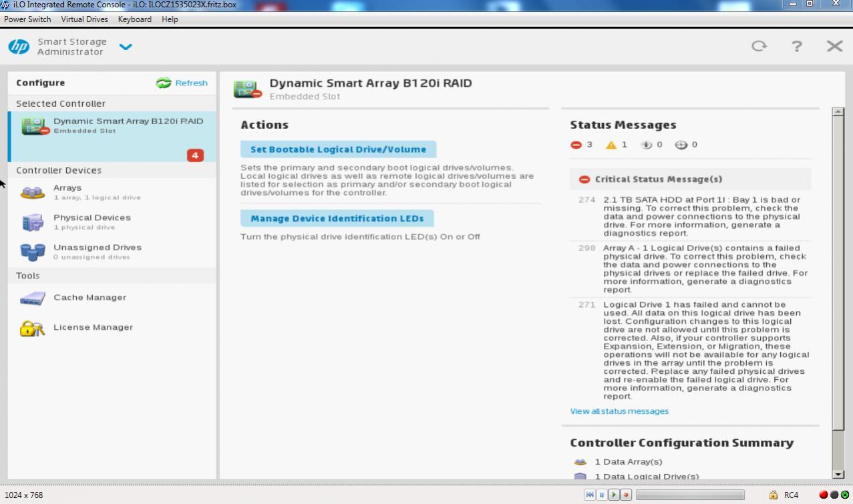Click the red critical count icon
The width and height of the screenshot is (853, 504).
tap(576, 145)
